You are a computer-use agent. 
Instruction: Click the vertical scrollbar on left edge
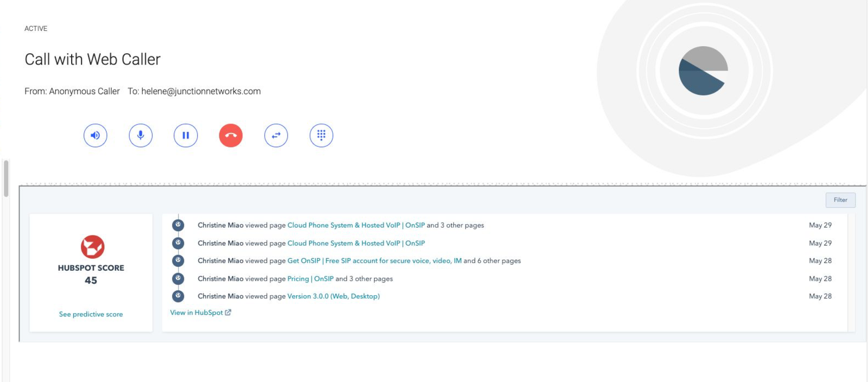tap(6, 178)
